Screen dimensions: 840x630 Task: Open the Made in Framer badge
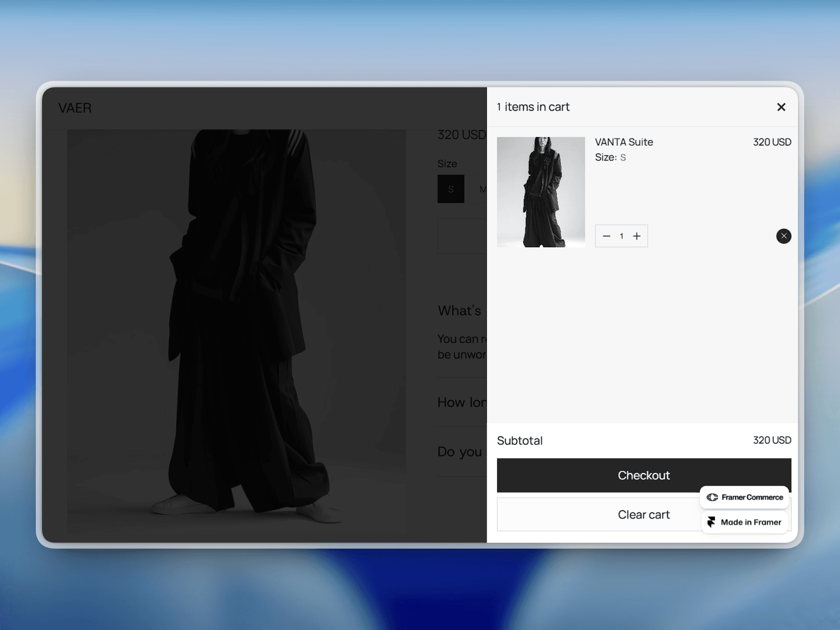pos(745,522)
